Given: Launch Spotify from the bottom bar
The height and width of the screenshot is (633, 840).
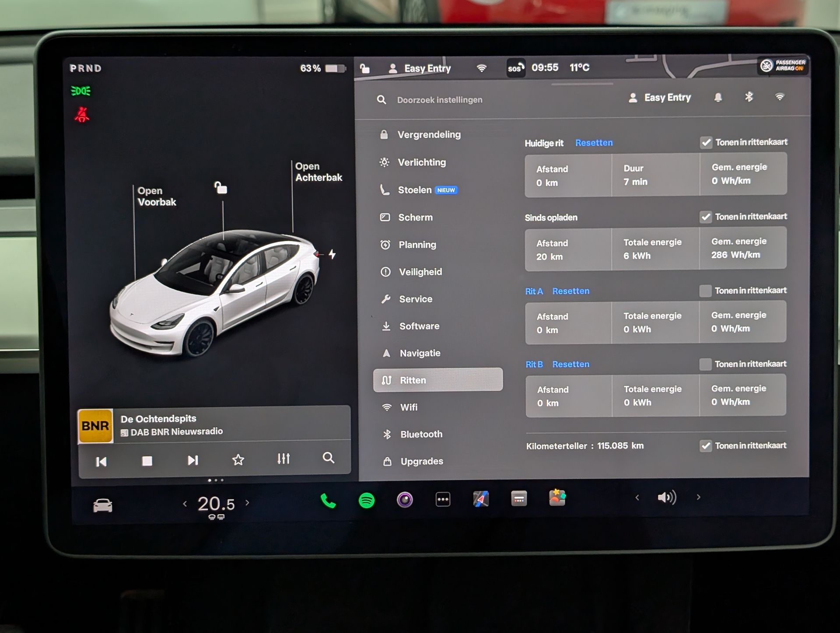Looking at the screenshot, I should [367, 500].
